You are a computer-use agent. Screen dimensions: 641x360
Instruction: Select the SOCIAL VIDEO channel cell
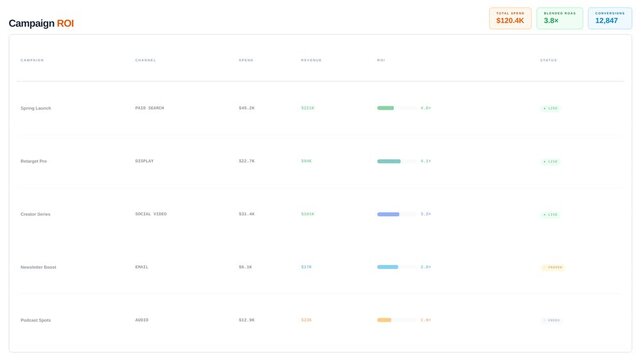pyautogui.click(x=151, y=214)
